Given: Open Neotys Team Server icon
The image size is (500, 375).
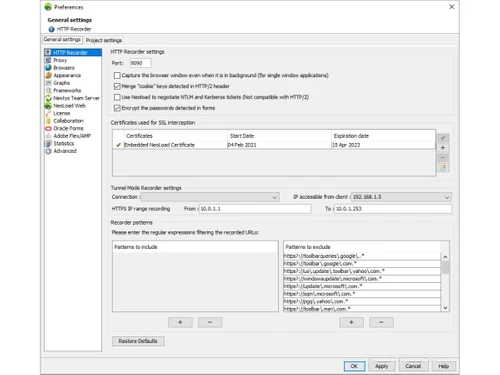Looking at the screenshot, I should [x=48, y=98].
